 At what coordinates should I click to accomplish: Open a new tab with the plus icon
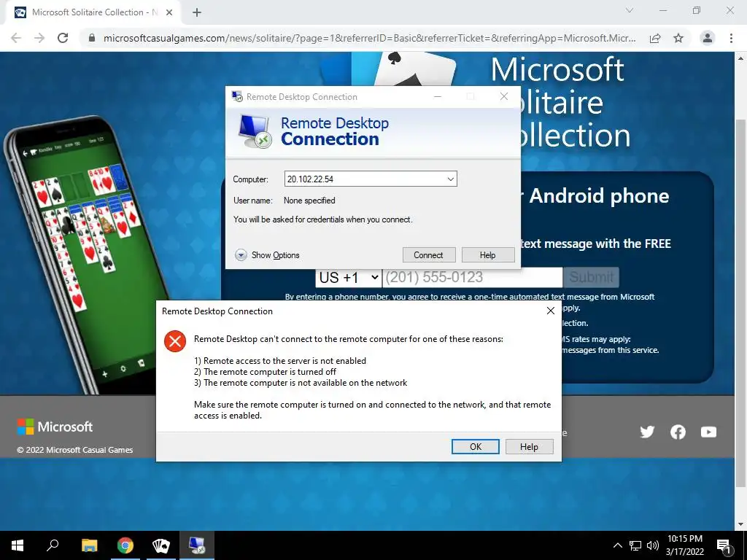197,12
